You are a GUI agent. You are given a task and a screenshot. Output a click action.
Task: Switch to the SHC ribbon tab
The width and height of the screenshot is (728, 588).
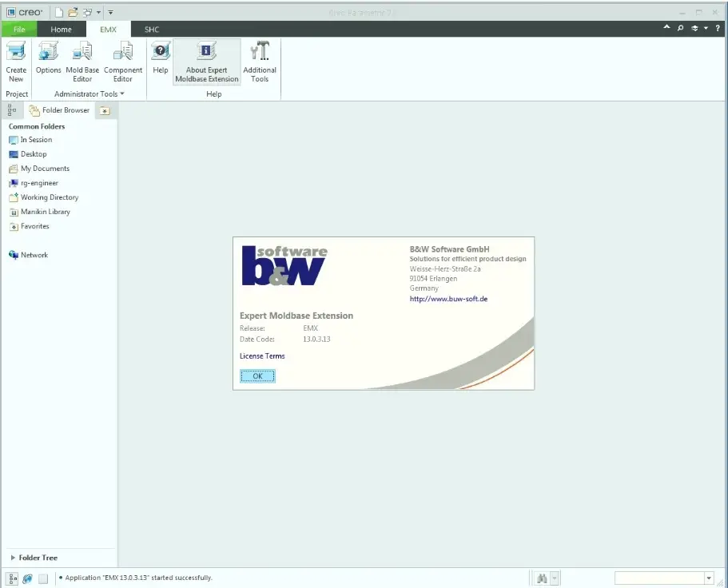[152, 30]
